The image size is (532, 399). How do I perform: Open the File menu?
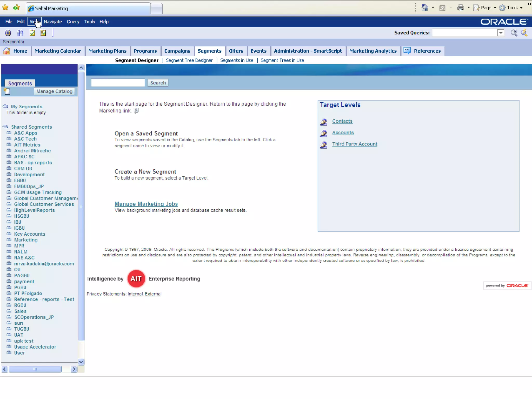coord(9,22)
